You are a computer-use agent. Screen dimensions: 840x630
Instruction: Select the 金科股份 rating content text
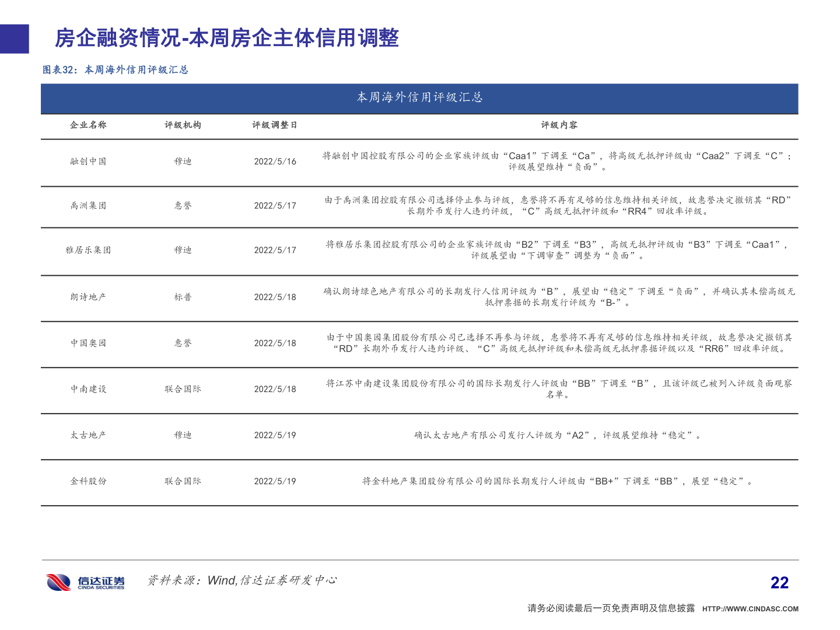pos(558,481)
